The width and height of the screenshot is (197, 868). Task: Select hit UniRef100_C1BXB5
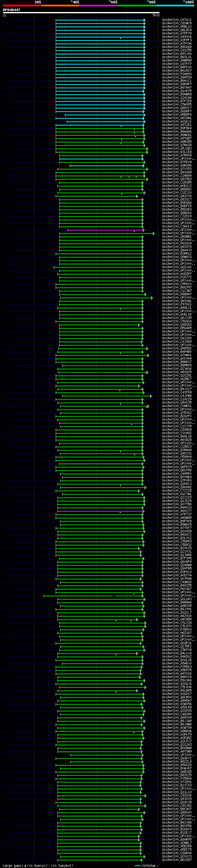click(177, 183)
